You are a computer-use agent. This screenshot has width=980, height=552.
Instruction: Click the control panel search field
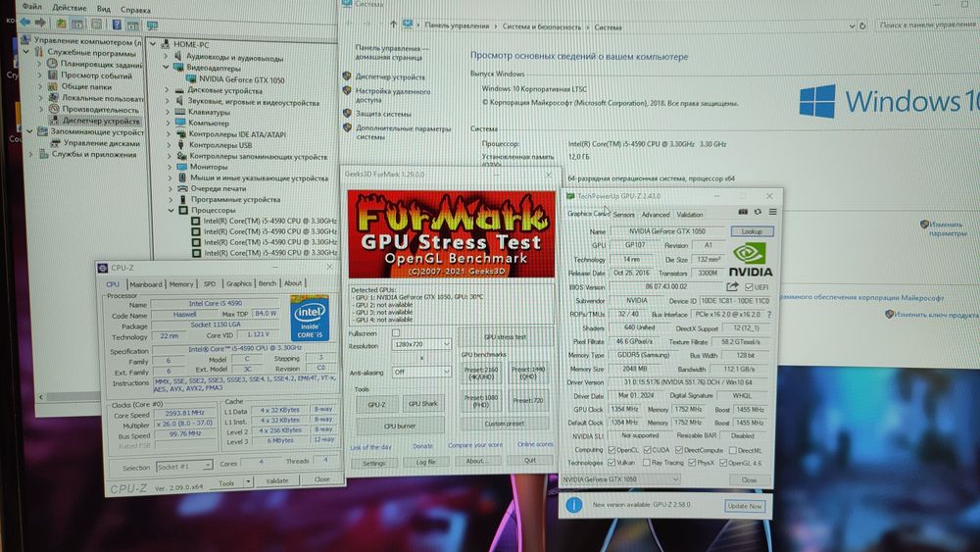click(927, 25)
